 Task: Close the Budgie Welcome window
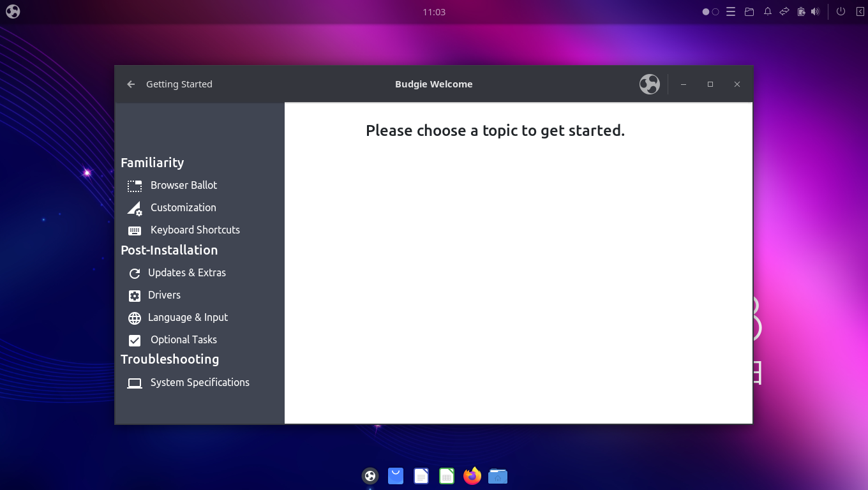point(737,84)
